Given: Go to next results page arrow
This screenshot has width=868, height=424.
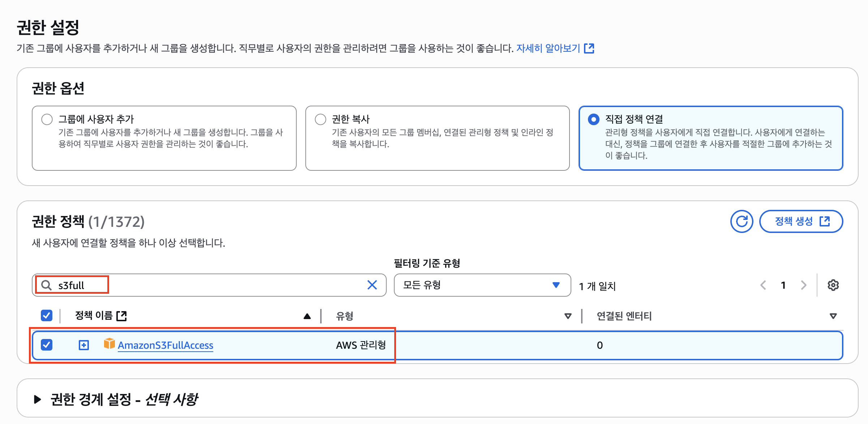Looking at the screenshot, I should (x=804, y=285).
